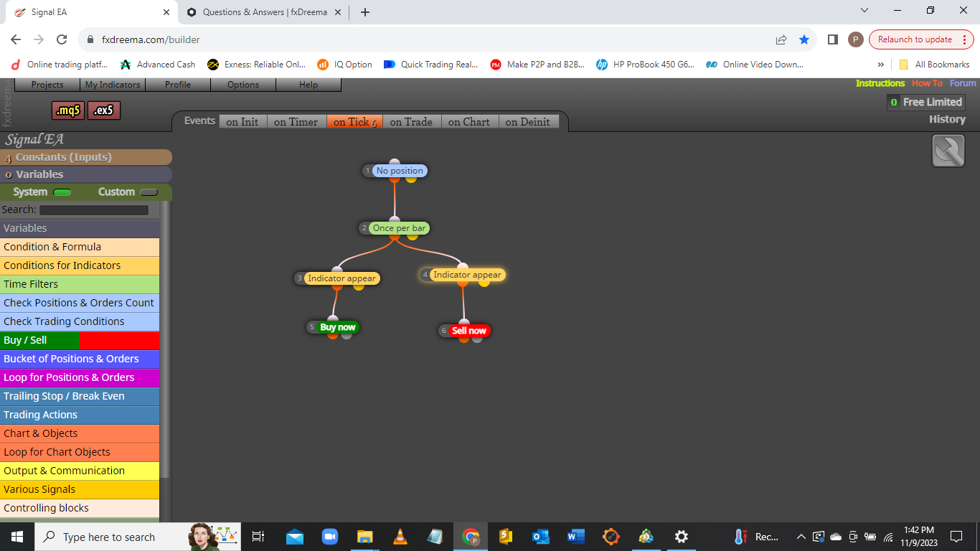This screenshot has width=980, height=551.
Task: Expand Time Filters category
Action: click(80, 284)
